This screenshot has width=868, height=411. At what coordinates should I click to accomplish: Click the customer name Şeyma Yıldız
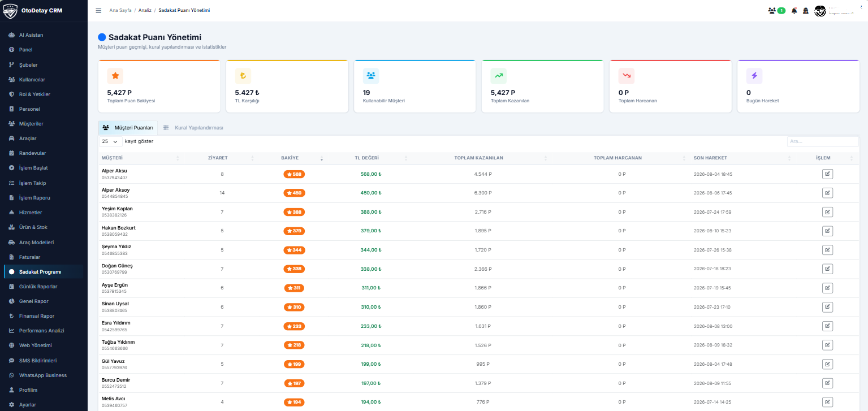116,246
